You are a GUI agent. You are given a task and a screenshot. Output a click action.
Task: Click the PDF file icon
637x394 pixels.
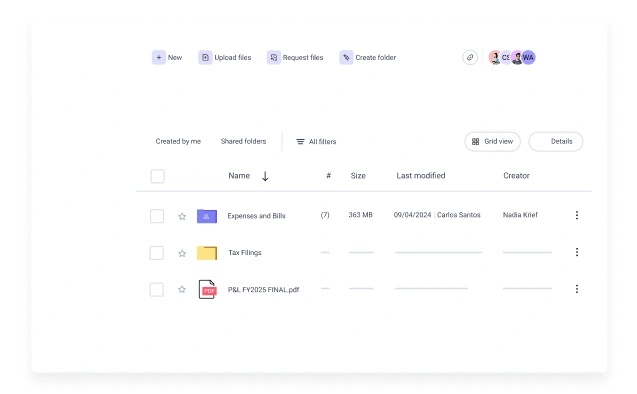[207, 289]
